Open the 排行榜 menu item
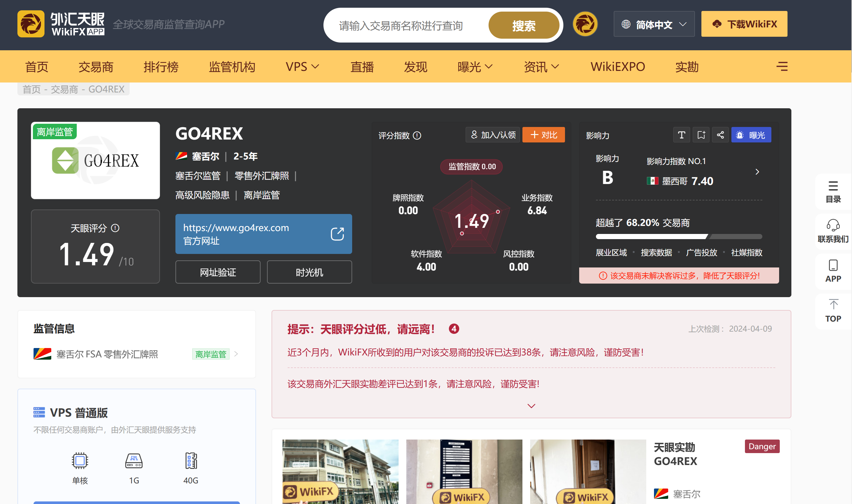The width and height of the screenshot is (852, 504). point(161,67)
